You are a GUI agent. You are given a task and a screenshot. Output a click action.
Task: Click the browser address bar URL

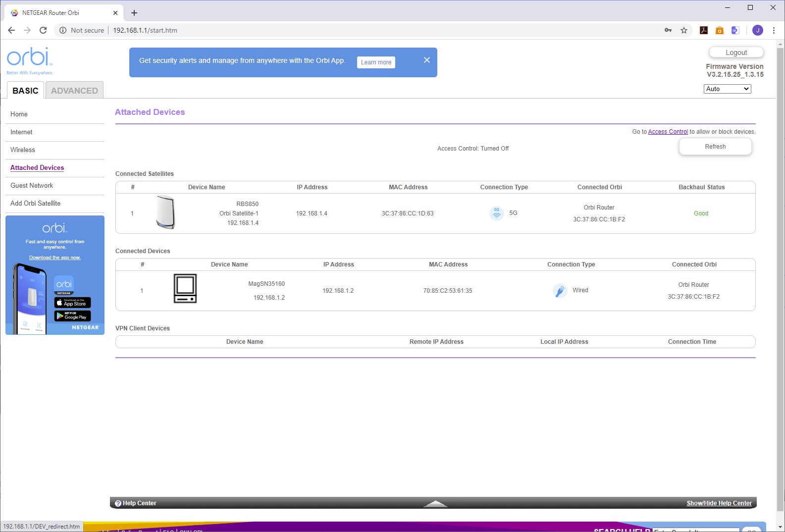[x=145, y=30]
